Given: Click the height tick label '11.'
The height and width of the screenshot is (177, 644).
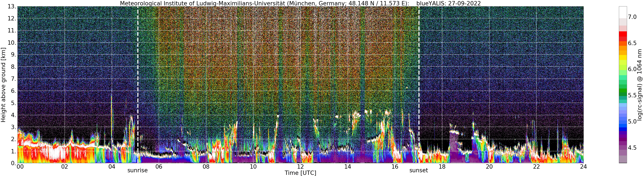Looking at the screenshot, I should pyautogui.click(x=12, y=31).
